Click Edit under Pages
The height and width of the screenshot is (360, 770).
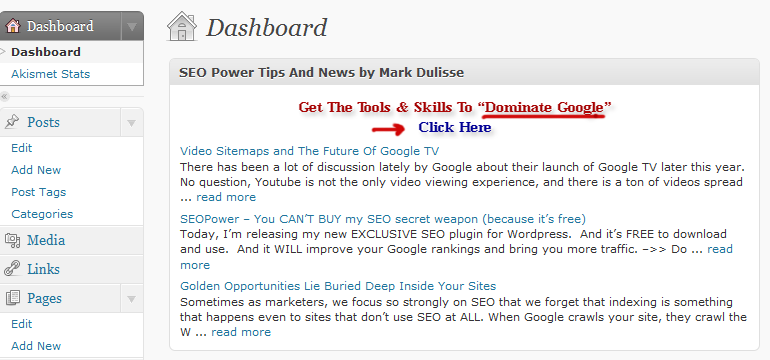pos(22,324)
